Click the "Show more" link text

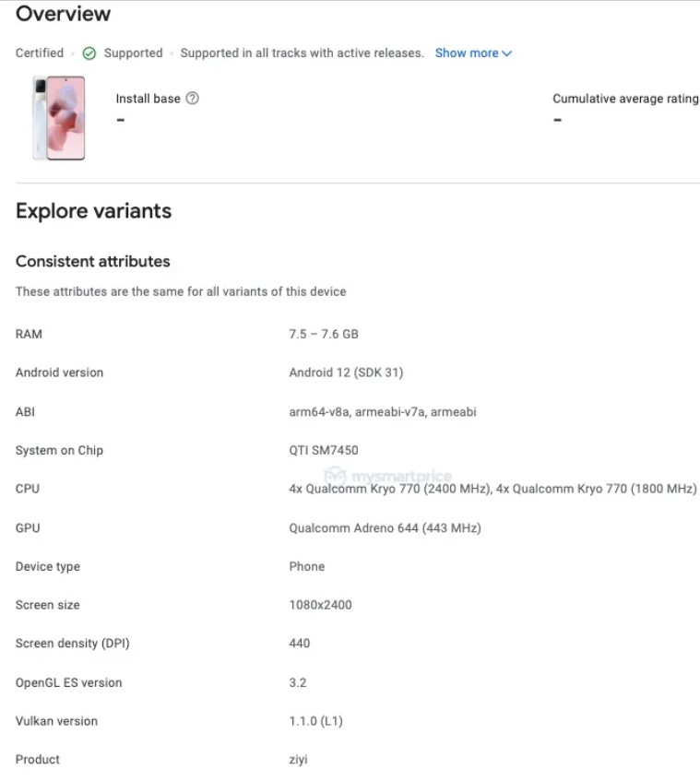[x=466, y=53]
